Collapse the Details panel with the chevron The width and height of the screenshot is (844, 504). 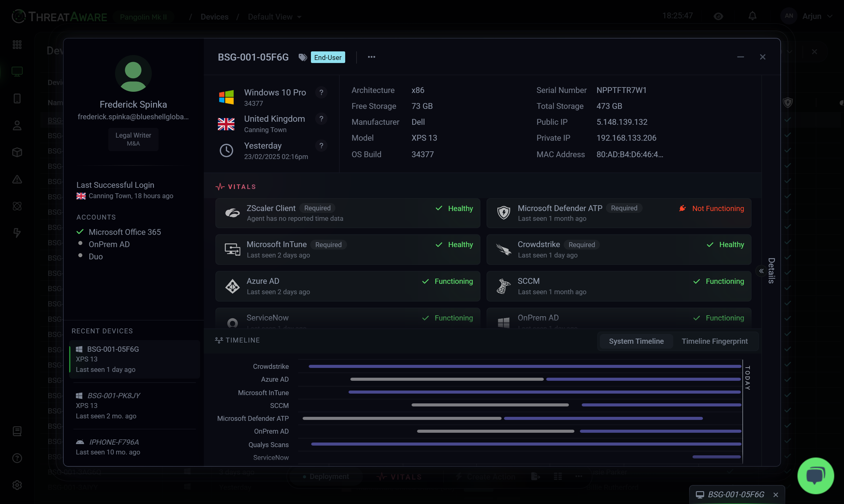click(x=761, y=271)
